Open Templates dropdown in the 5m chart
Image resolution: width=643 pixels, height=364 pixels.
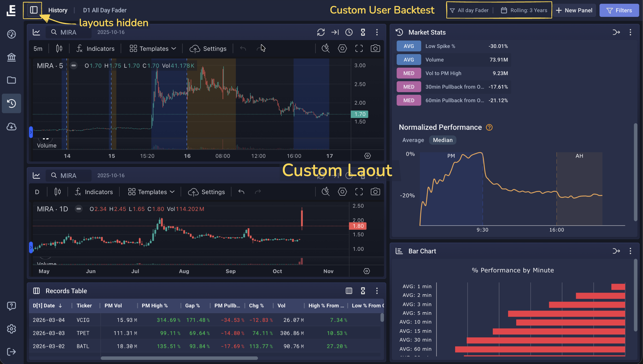[x=153, y=49]
